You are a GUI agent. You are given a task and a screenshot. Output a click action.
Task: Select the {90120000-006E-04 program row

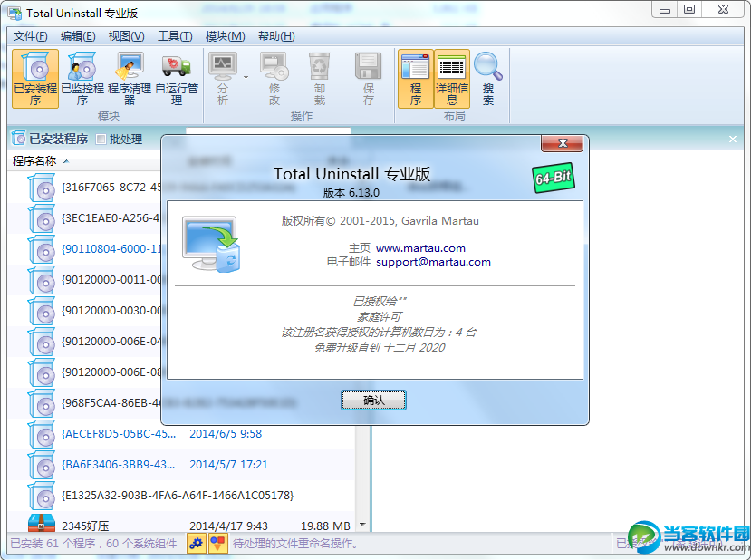tap(84, 341)
